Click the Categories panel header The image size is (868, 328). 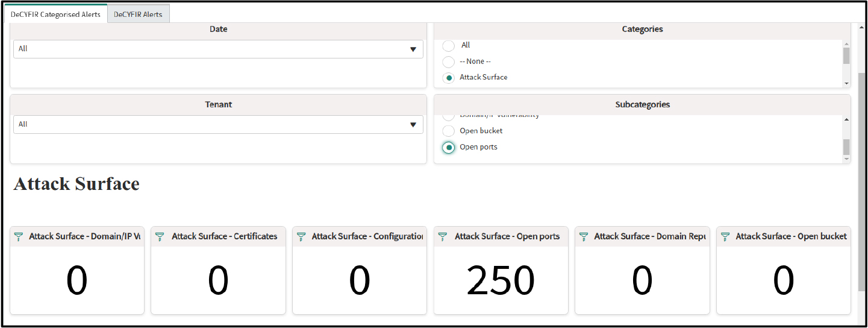(x=642, y=30)
